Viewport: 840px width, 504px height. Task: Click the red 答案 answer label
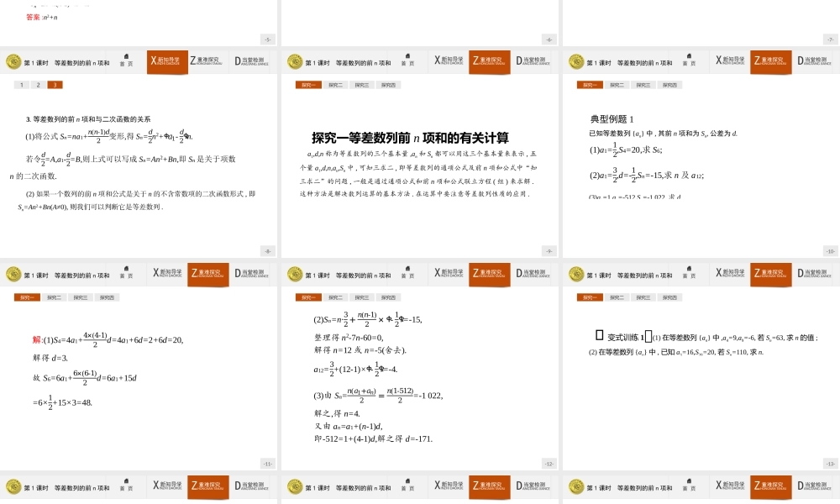(31, 14)
